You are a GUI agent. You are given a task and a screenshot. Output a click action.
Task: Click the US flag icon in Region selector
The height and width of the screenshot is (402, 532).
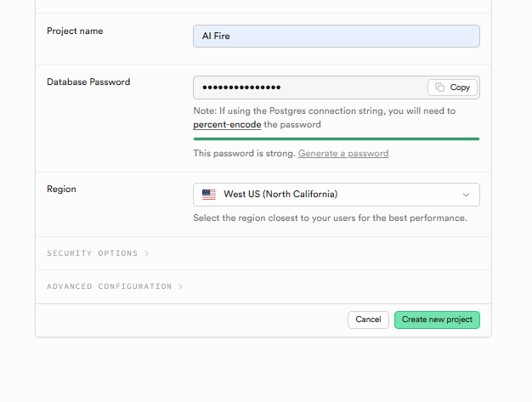[209, 195]
